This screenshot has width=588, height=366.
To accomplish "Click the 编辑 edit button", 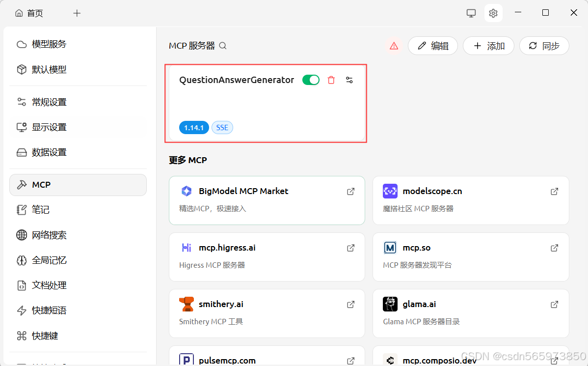I will pos(433,46).
